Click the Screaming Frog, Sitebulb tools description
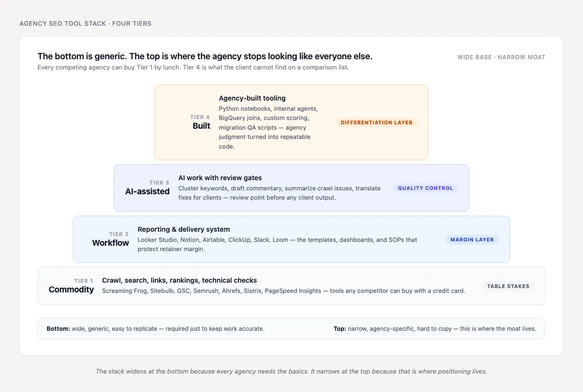The height and width of the screenshot is (392, 583). (x=284, y=291)
